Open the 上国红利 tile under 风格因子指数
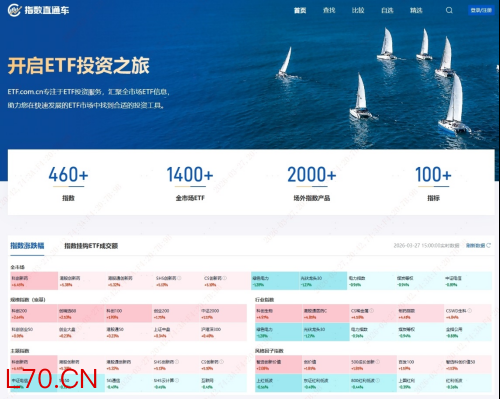 point(420,383)
